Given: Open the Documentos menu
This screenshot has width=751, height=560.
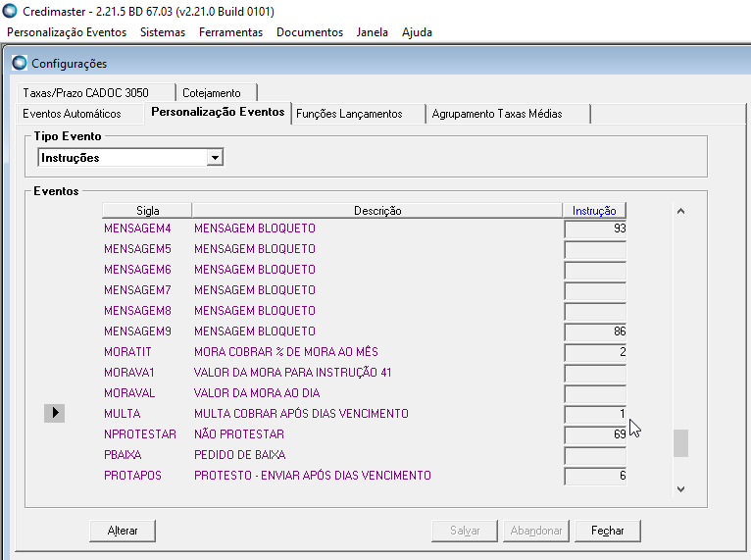Looking at the screenshot, I should point(310,32).
